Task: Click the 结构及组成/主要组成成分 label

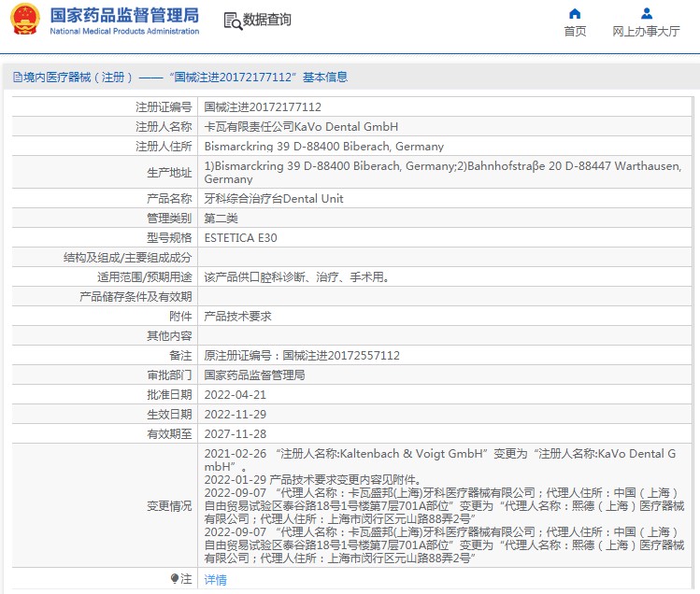Action: [127, 258]
